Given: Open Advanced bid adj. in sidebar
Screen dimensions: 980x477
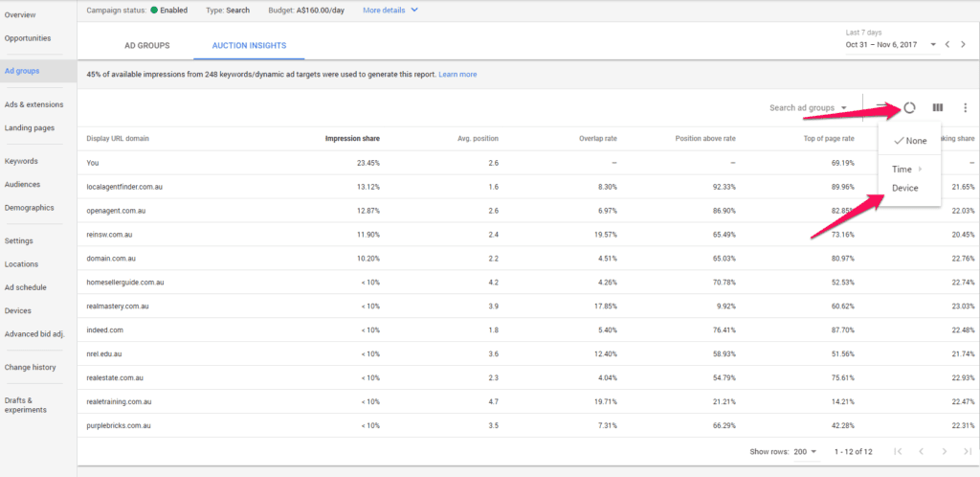Looking at the screenshot, I should pyautogui.click(x=34, y=334).
